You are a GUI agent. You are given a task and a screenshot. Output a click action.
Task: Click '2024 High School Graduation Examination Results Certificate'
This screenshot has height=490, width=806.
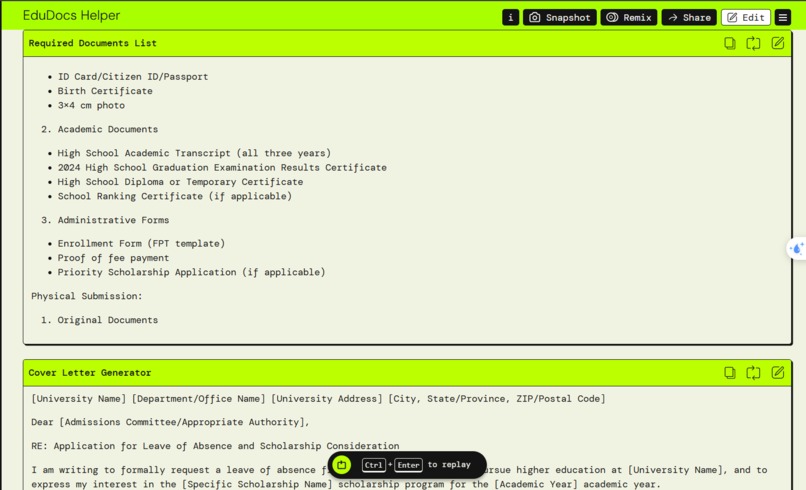click(x=222, y=168)
